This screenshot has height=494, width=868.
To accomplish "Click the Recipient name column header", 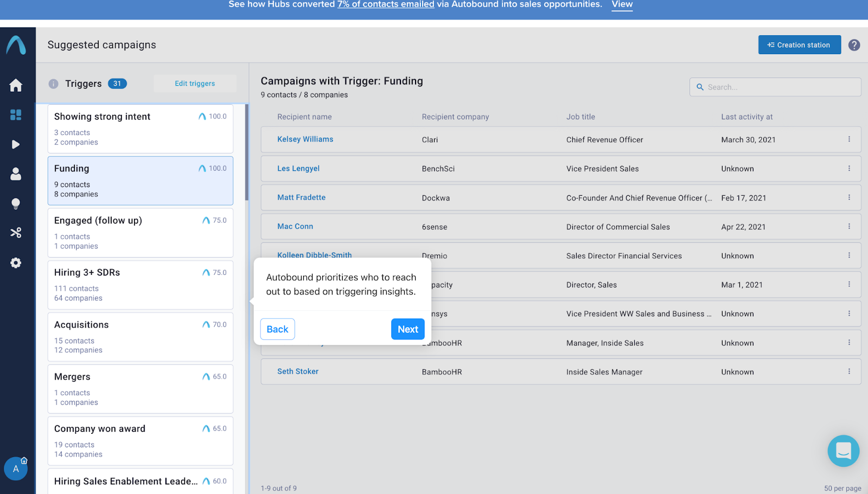I will (x=304, y=117).
